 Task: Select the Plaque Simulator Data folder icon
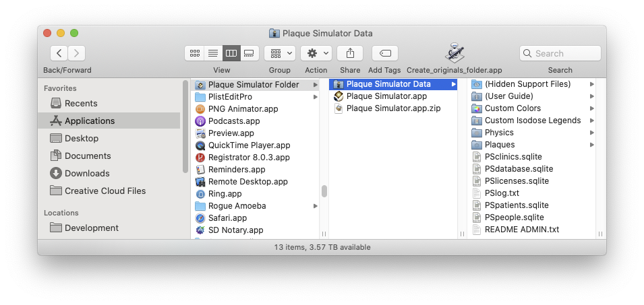[339, 84]
